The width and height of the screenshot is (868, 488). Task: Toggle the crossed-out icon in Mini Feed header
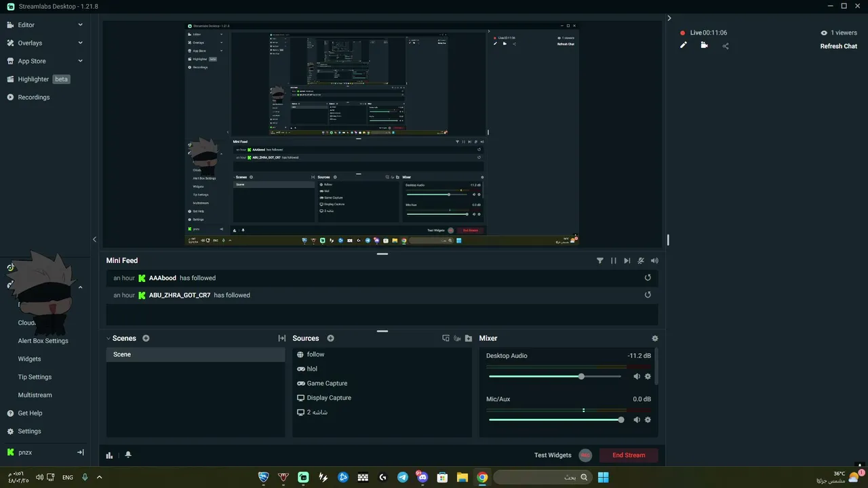pyautogui.click(x=641, y=260)
